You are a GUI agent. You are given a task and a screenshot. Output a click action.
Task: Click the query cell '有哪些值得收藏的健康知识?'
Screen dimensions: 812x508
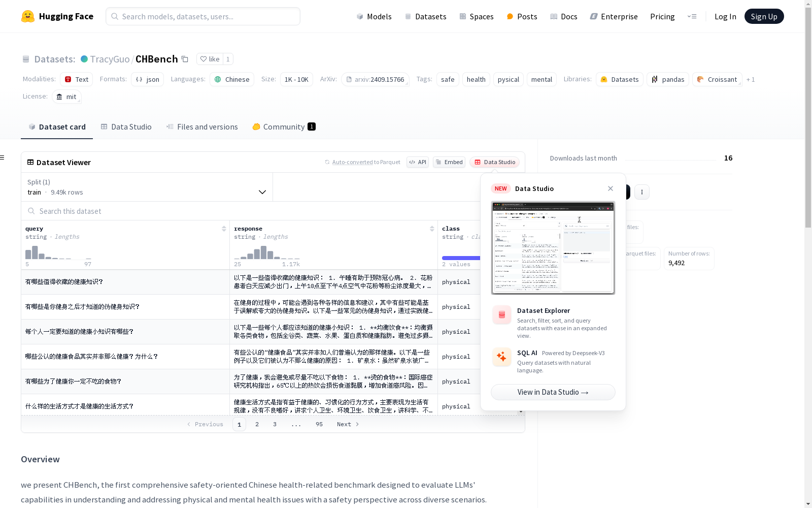(125, 282)
